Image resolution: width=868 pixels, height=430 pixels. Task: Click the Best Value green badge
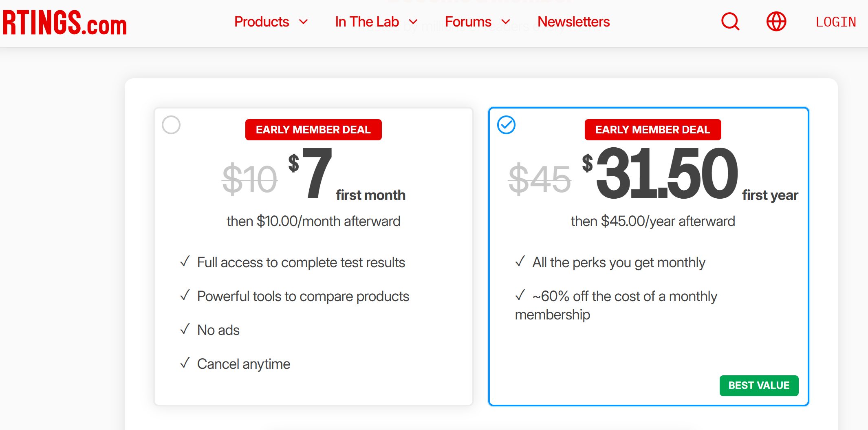coord(759,386)
